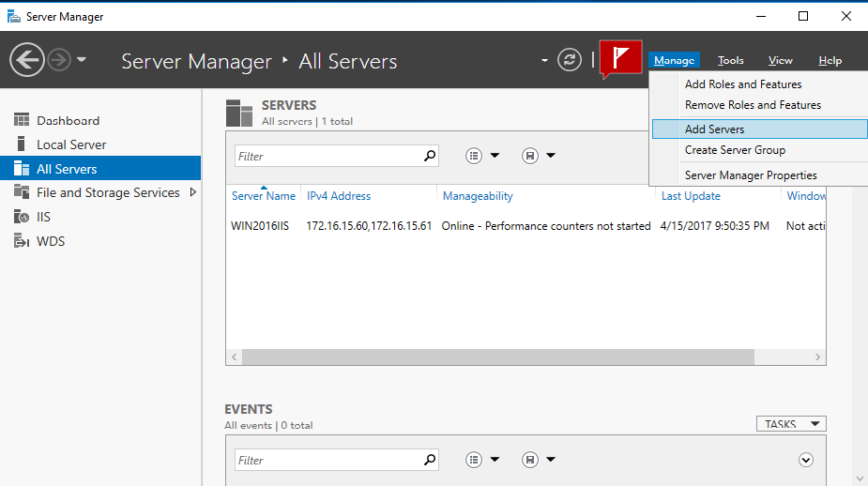868x486 pixels.
Task: Open navigation history dropdown beside forward arrow
Action: (82, 59)
